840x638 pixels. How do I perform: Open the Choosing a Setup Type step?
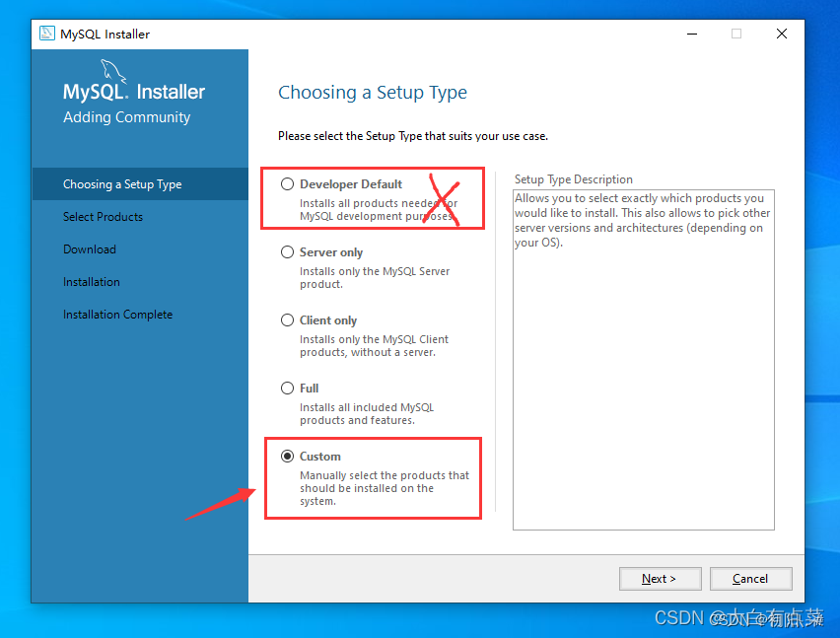click(140, 184)
